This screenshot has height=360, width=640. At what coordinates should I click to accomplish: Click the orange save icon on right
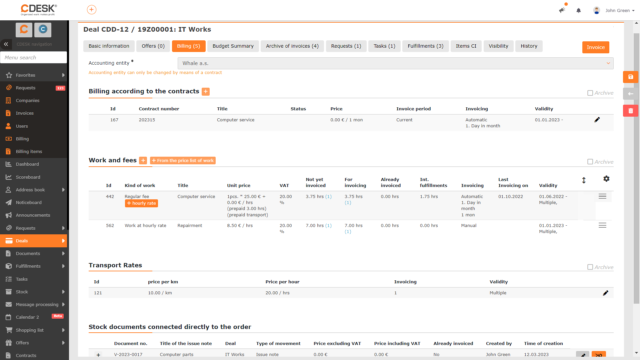point(630,77)
